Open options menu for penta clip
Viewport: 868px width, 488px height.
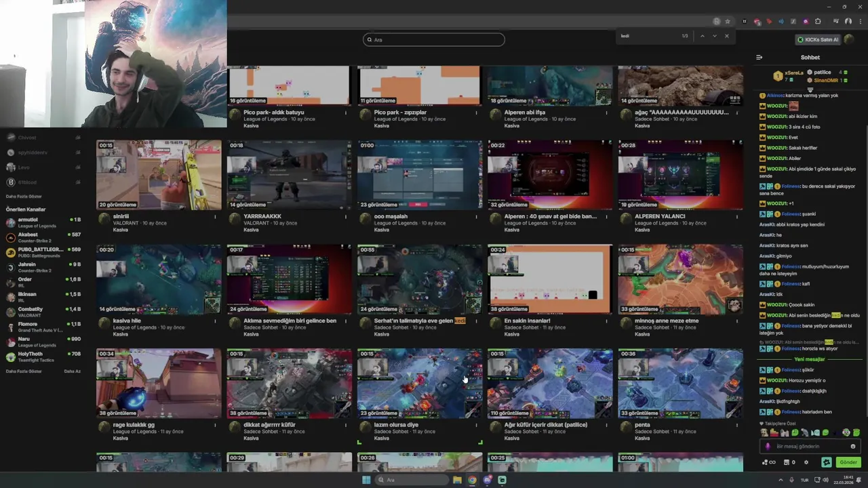tap(737, 426)
